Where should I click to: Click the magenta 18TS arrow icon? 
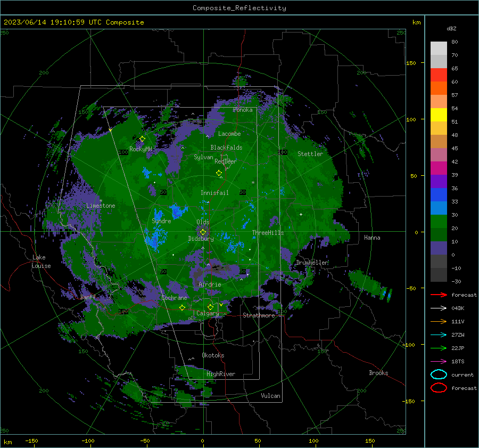click(x=439, y=362)
